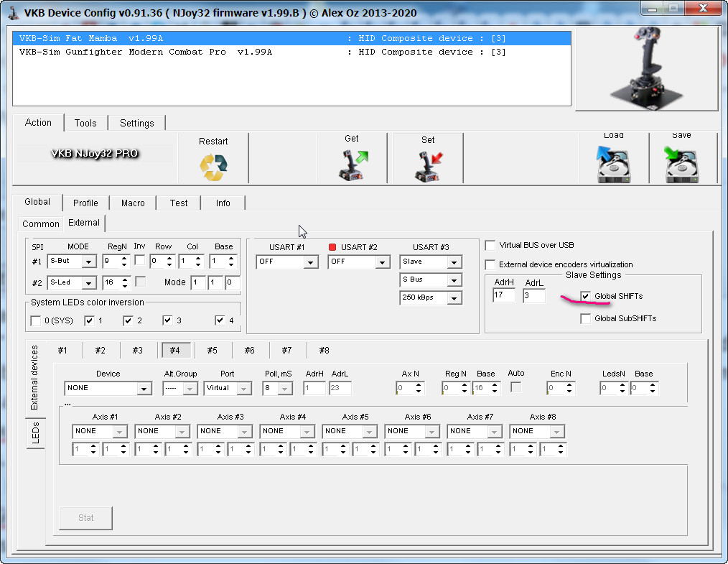Click the joystick device preview image
This screenshot has height=564, width=728.
pyautogui.click(x=648, y=70)
